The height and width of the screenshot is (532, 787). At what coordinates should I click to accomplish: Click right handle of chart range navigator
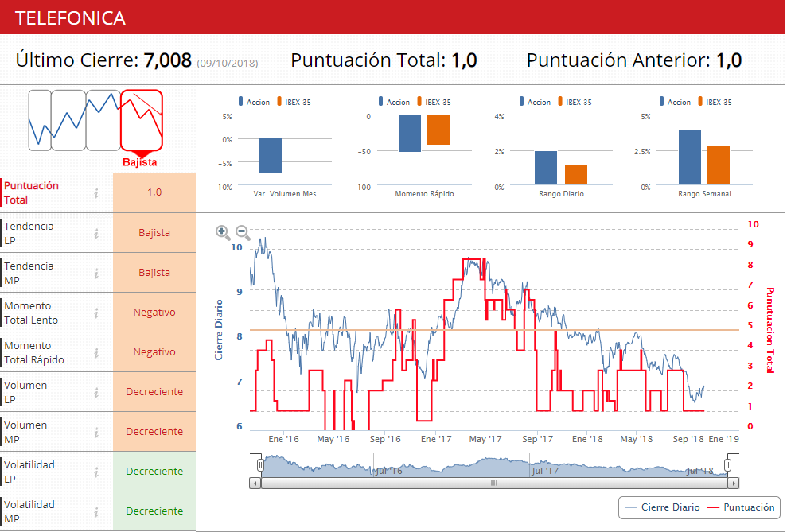727,465
